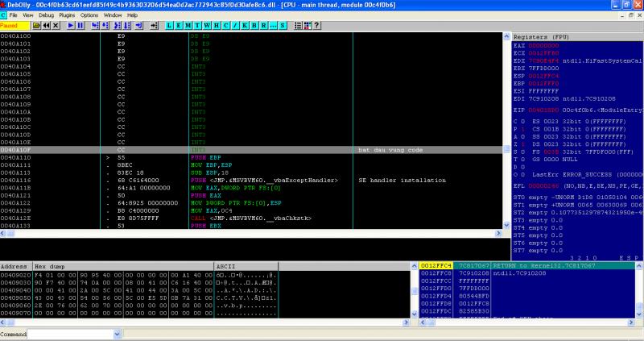Click Execute till return icon

138,26
